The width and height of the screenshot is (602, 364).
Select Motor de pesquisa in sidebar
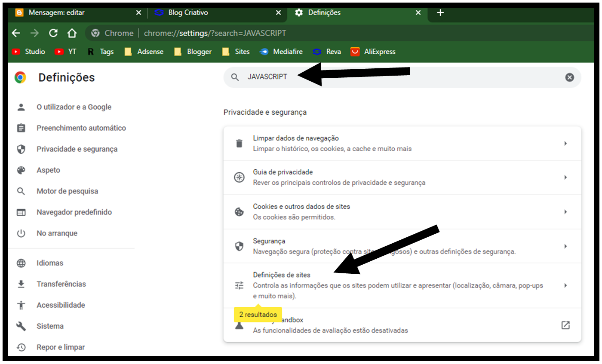67,191
